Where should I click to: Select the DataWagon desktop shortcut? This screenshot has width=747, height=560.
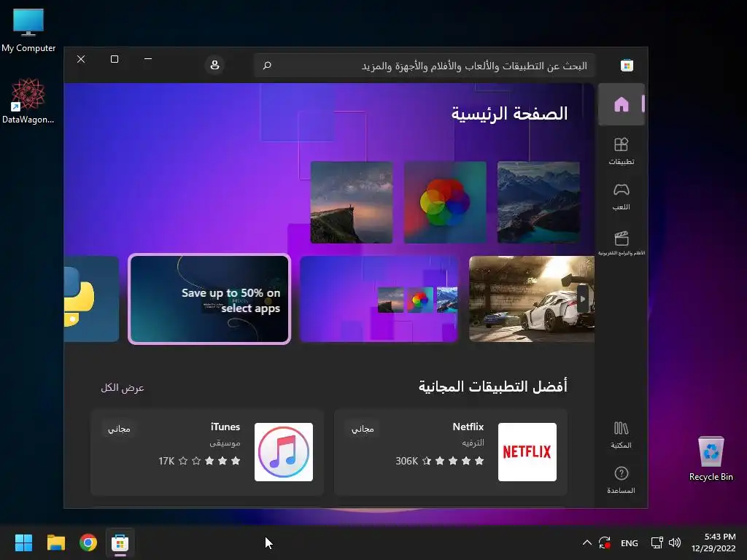[28, 101]
